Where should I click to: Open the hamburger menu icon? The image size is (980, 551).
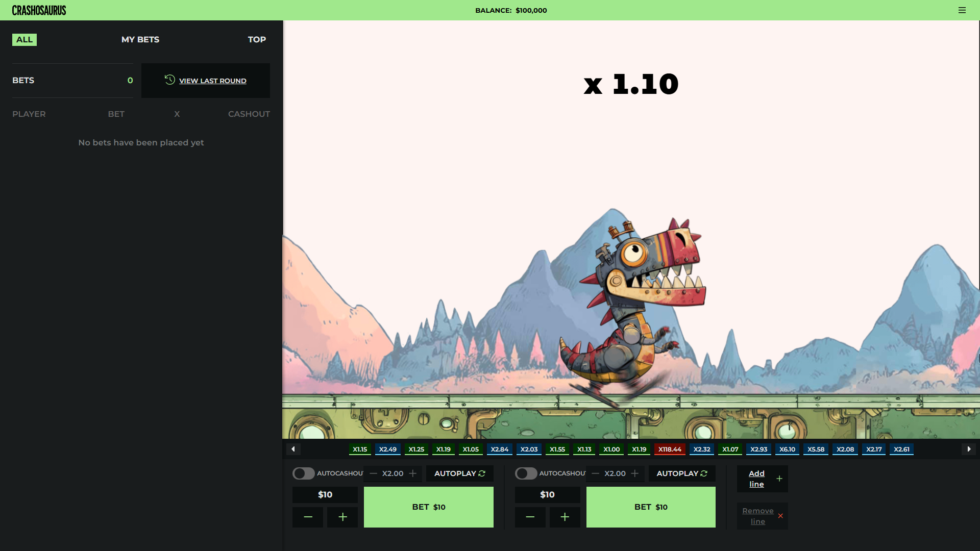[x=962, y=10]
